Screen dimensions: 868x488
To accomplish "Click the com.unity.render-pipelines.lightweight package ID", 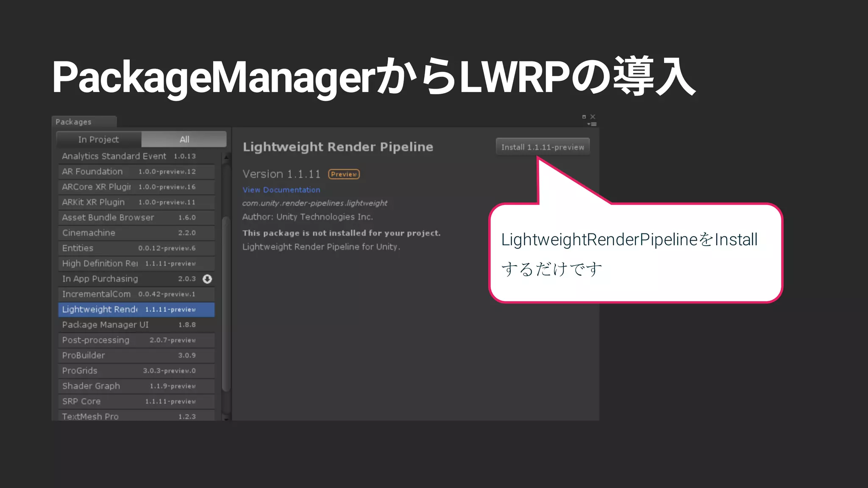I will tap(314, 203).
